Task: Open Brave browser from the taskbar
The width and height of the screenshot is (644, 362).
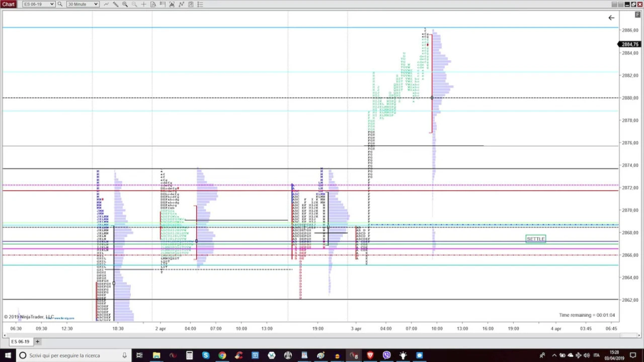Action: coord(370,355)
